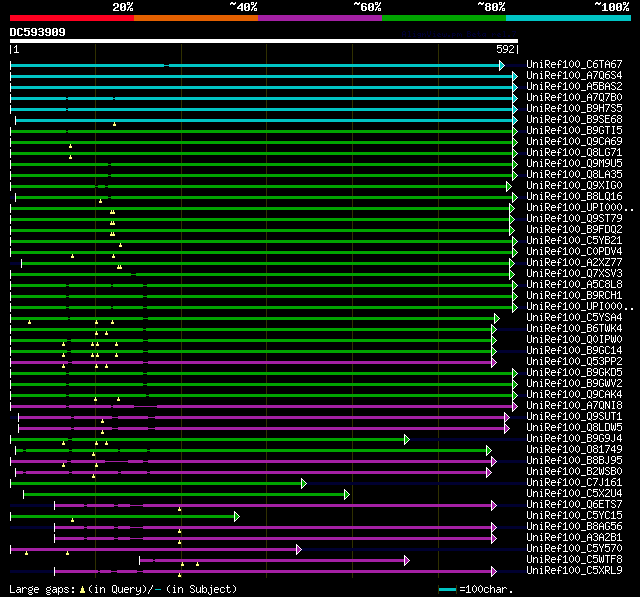The image size is (640, 597).
Task: Select hit label UniRef100_Q8LG71
Action: tap(574, 153)
